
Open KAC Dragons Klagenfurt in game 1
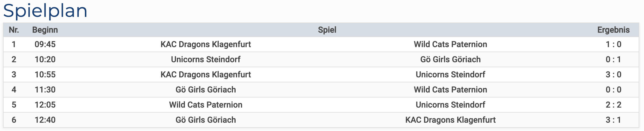tap(206, 44)
